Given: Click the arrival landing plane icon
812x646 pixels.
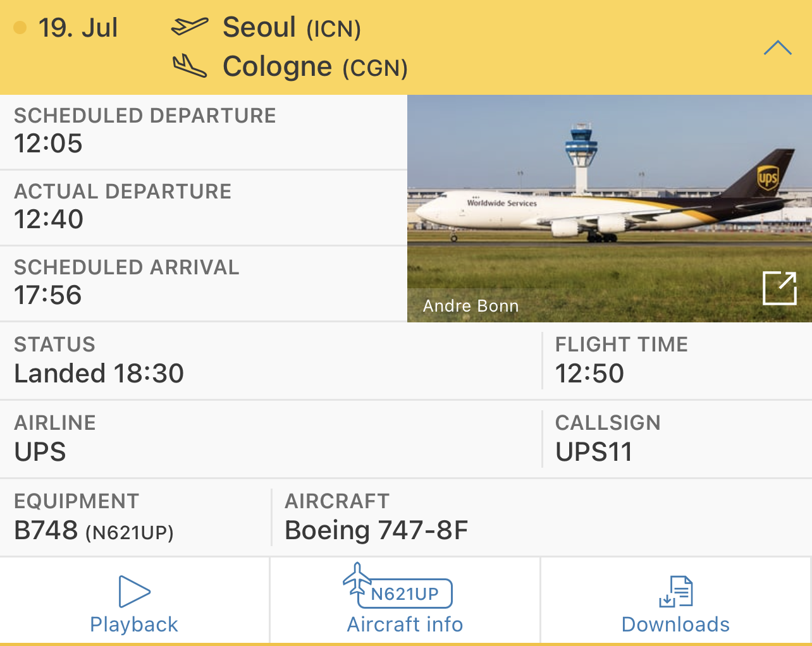Looking at the screenshot, I should pos(189,66).
